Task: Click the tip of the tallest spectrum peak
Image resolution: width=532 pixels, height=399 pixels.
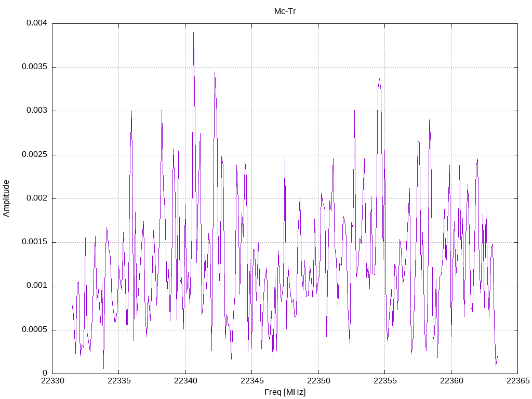Action: pos(193,32)
